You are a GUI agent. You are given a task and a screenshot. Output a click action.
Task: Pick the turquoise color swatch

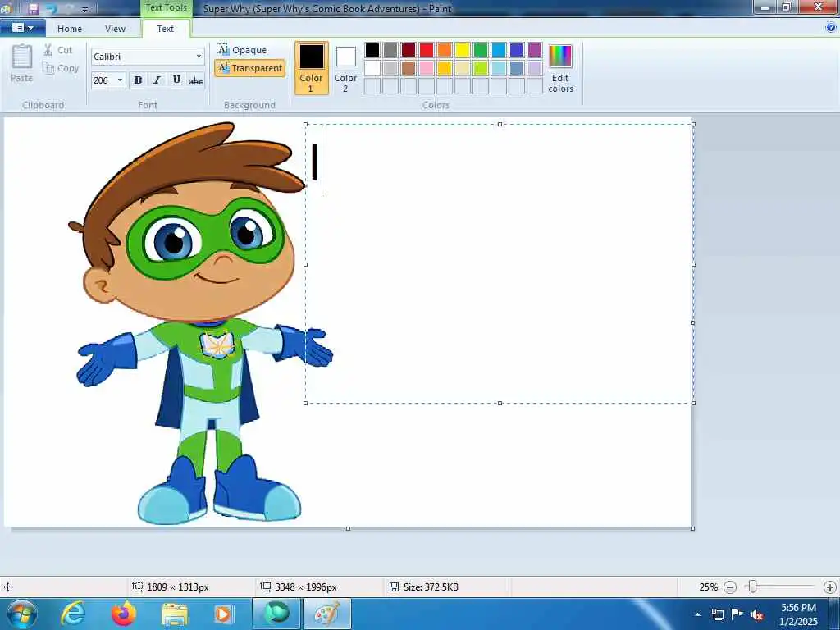click(499, 50)
